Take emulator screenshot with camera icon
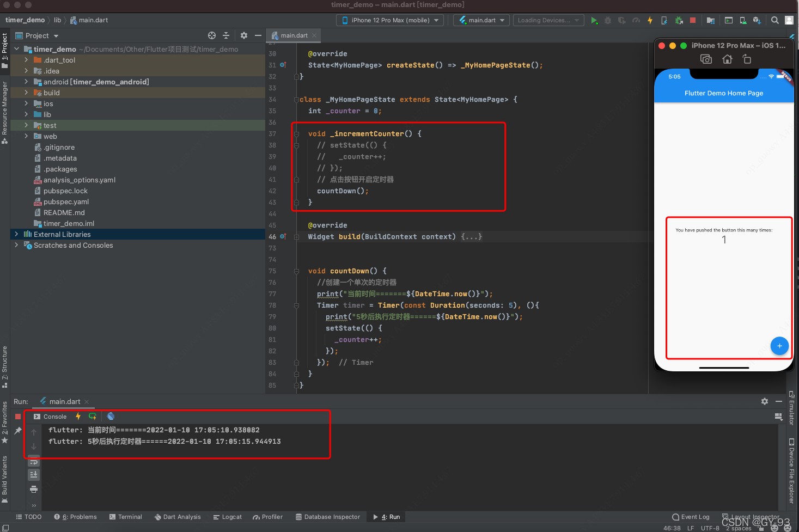Image resolution: width=799 pixels, height=532 pixels. [706, 59]
